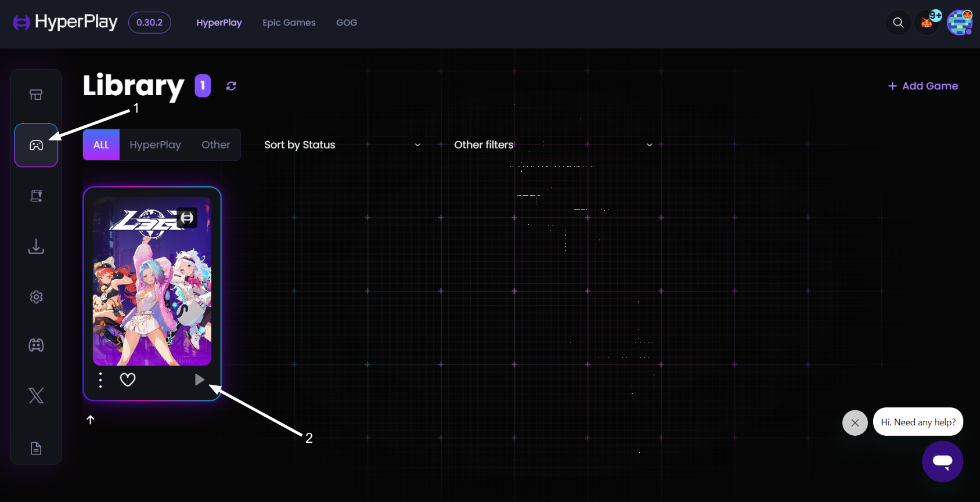Click the Library heading
This screenshot has height=502, width=980.
click(134, 86)
